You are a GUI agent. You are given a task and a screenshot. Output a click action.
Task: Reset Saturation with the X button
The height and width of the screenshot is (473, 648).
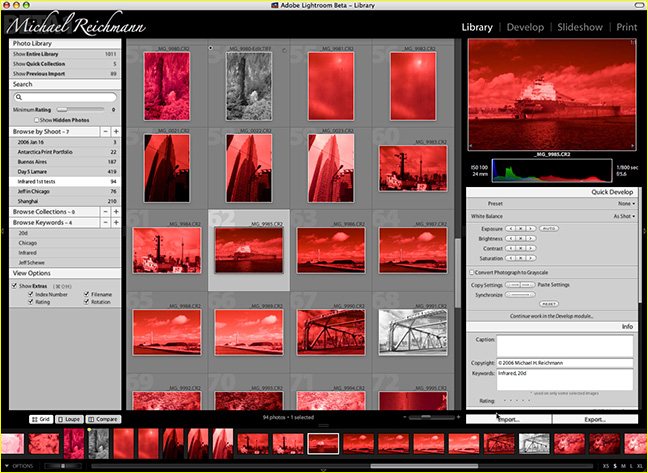[521, 258]
